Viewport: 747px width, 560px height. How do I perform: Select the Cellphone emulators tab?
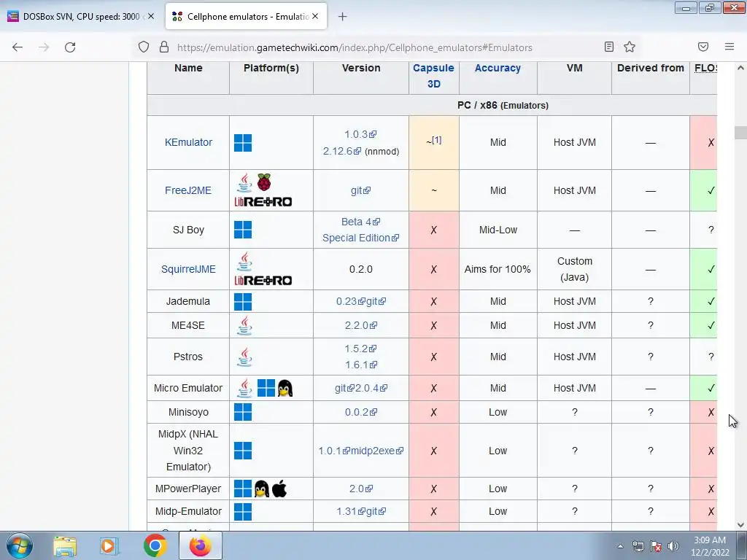click(x=247, y=16)
